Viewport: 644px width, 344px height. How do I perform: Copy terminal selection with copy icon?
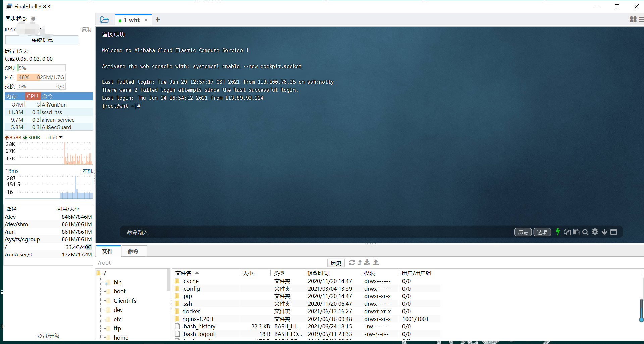tap(567, 232)
